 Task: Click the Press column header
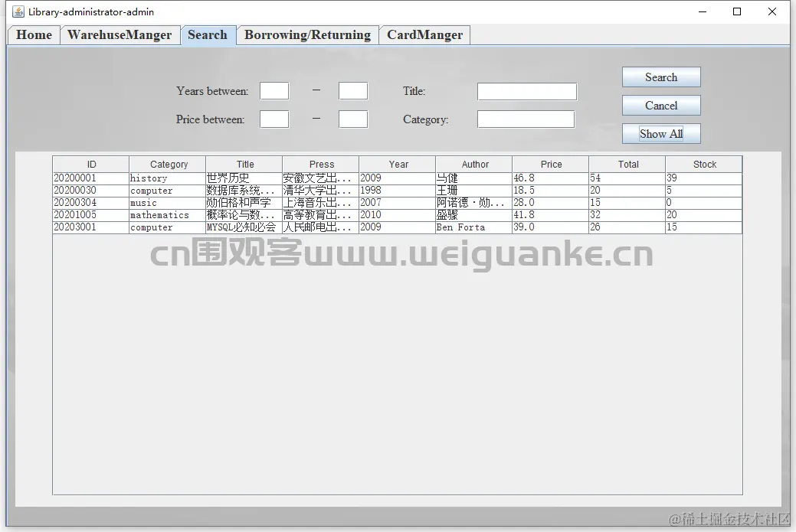pos(321,165)
